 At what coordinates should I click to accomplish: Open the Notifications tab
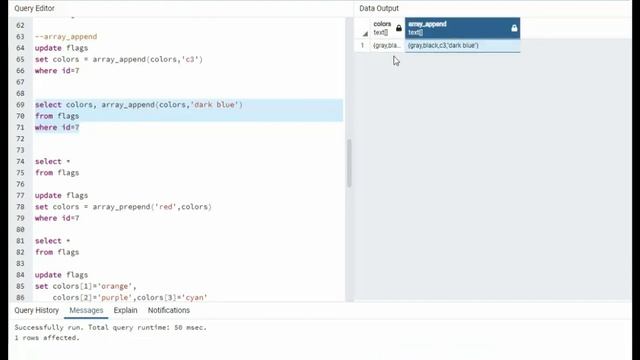tap(169, 310)
